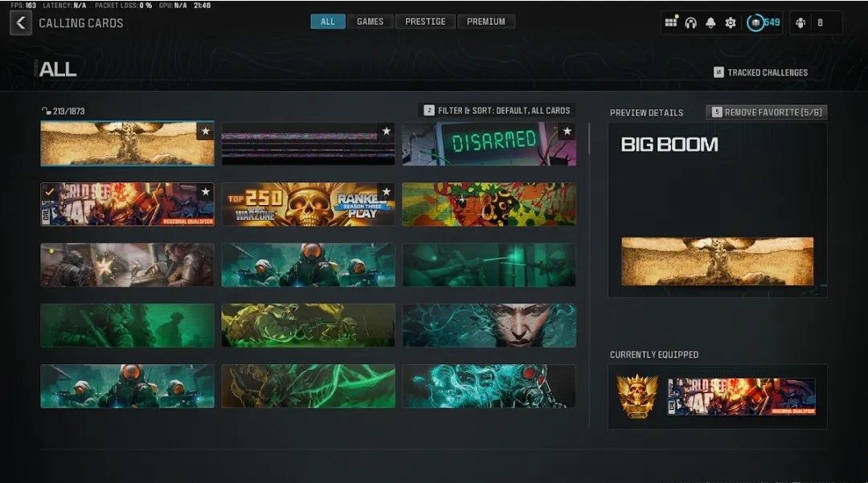
Task: Select the glitch static calling card
Action: (x=309, y=144)
